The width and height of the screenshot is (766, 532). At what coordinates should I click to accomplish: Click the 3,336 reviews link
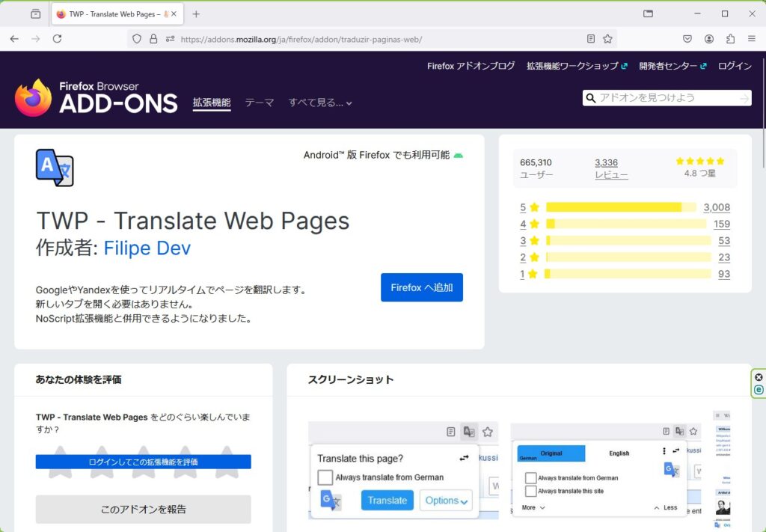(x=606, y=162)
